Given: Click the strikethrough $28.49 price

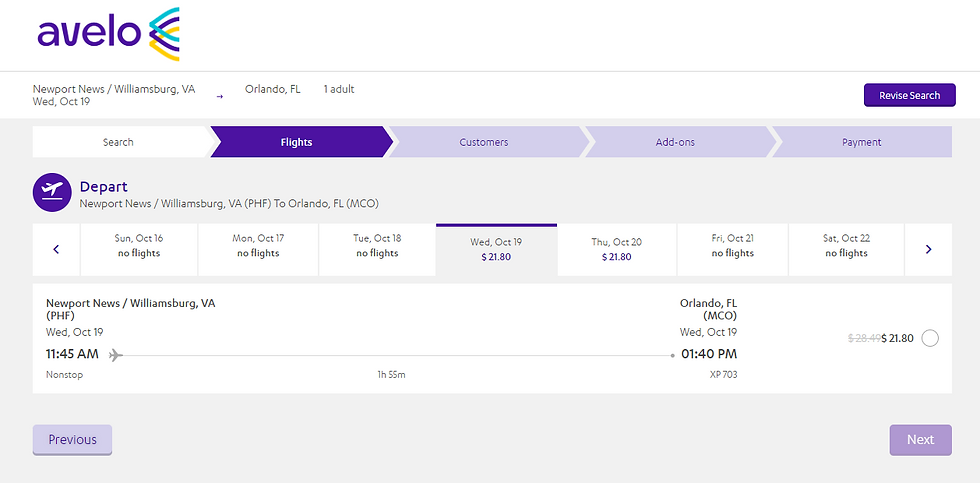Looking at the screenshot, I should click(x=864, y=339).
